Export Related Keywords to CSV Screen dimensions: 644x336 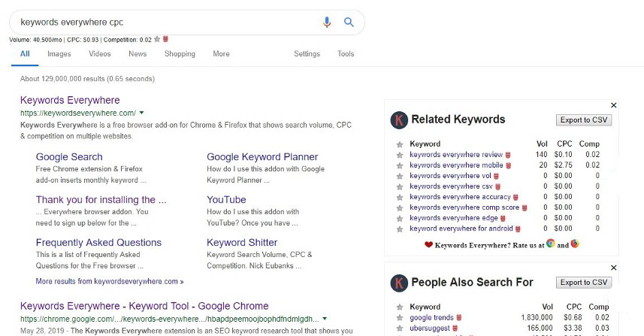583,120
